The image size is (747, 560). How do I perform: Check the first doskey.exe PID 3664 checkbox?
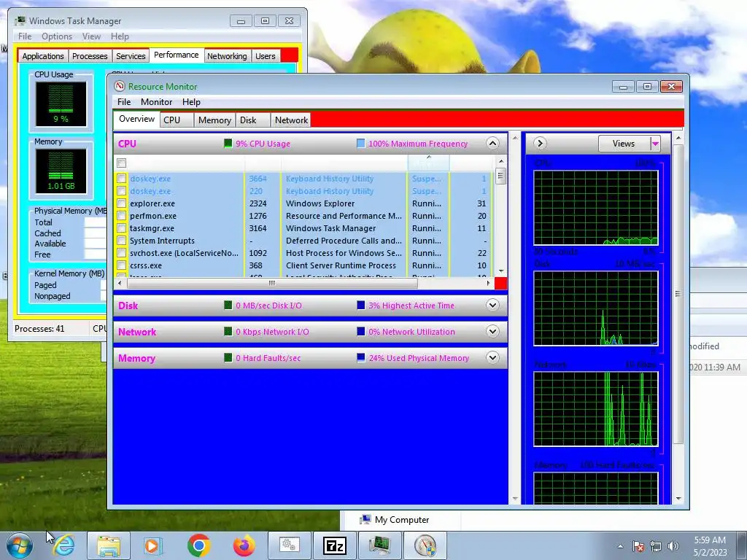[x=122, y=179]
